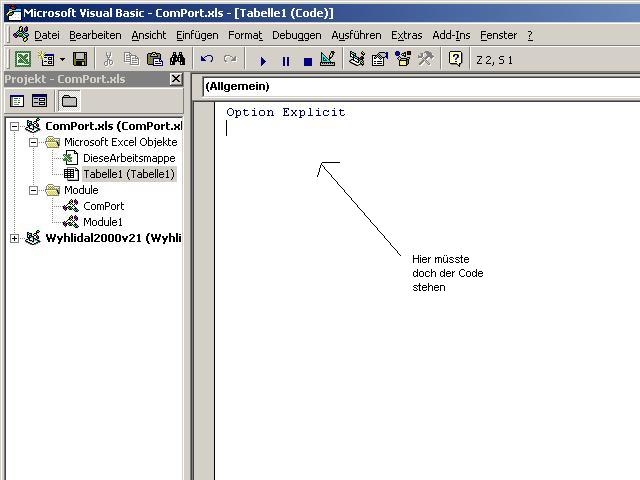Click the Paste clipboard icon

155,59
